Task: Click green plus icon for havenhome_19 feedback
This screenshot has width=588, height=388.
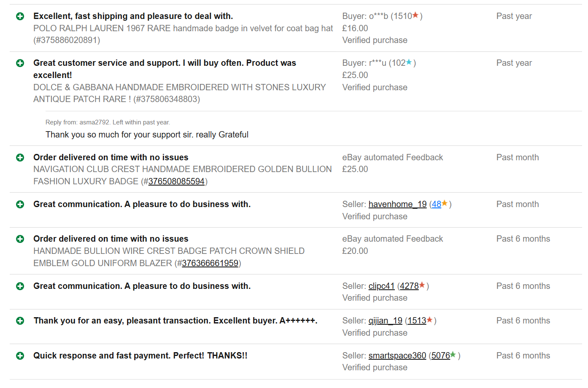Action: point(20,205)
